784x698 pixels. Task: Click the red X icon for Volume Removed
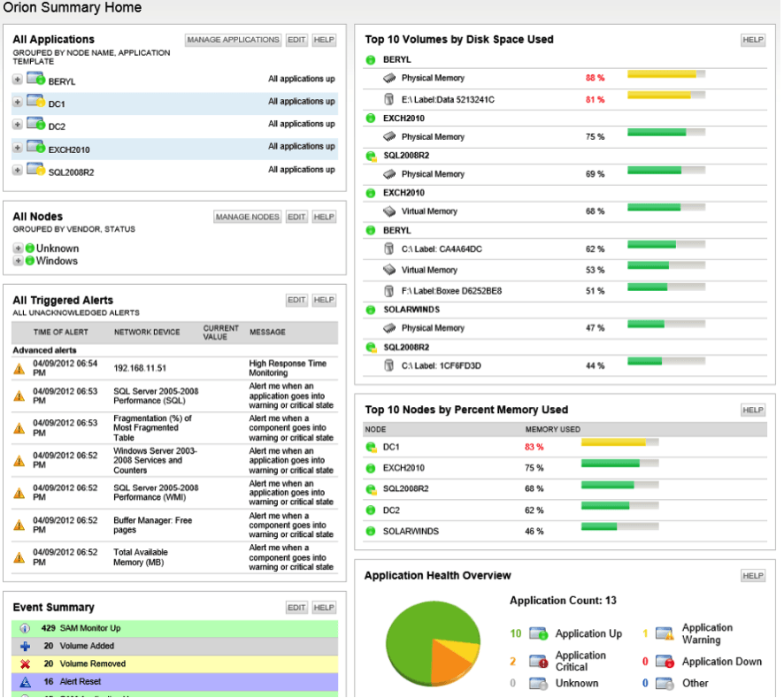click(x=25, y=664)
